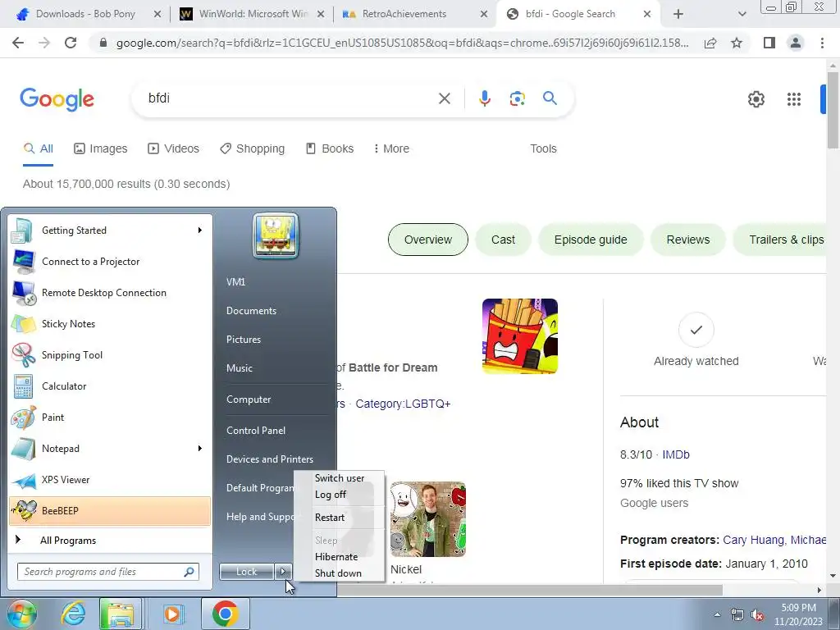Click the Chrome icon on the taskbar
Image resolution: width=840 pixels, height=630 pixels.
[225, 614]
